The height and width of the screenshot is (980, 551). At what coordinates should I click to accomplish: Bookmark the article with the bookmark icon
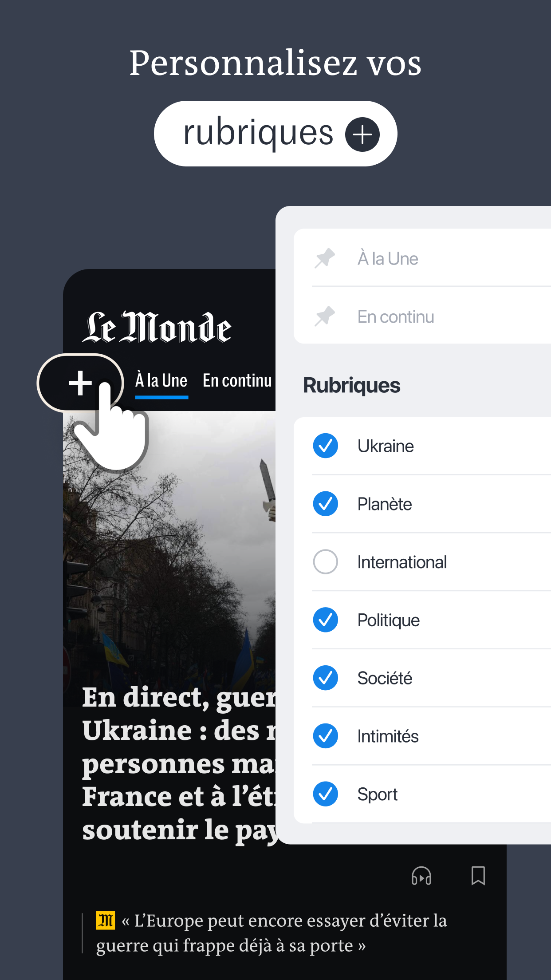point(478,876)
